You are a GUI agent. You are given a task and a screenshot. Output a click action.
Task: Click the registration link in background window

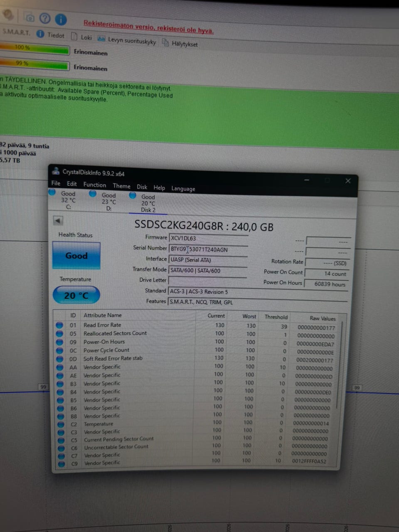coord(148,27)
